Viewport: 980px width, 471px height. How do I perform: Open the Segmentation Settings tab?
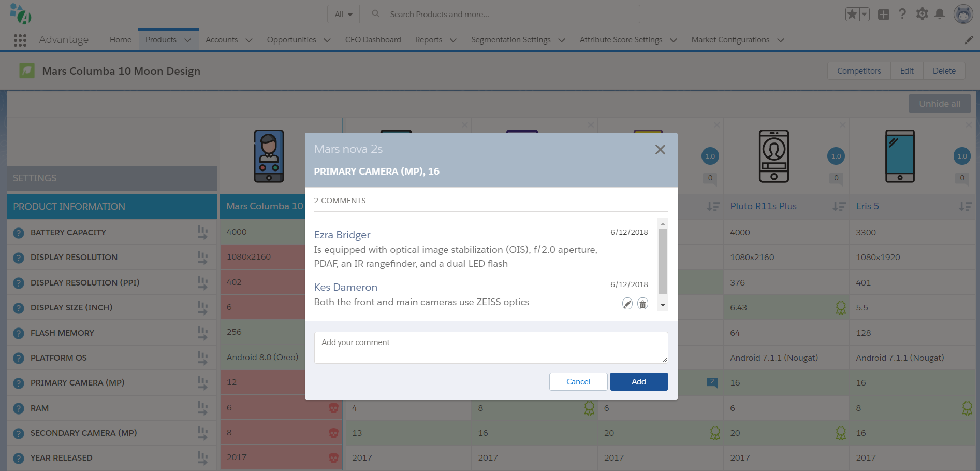(511, 40)
